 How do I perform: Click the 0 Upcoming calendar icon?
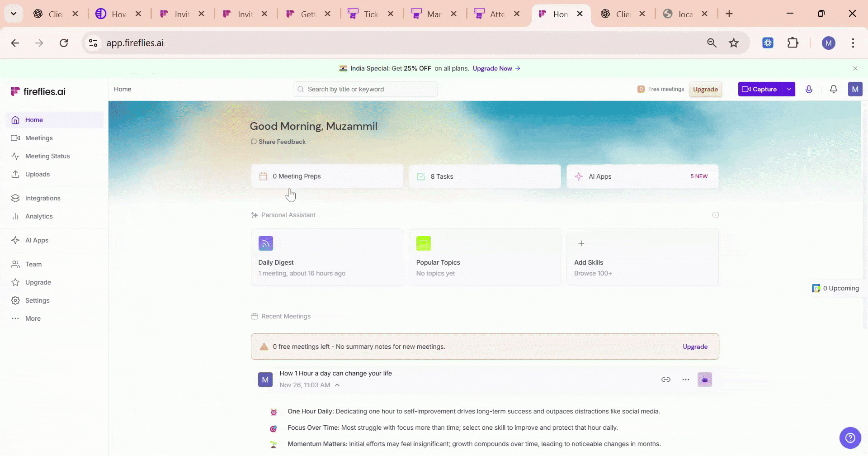816,288
